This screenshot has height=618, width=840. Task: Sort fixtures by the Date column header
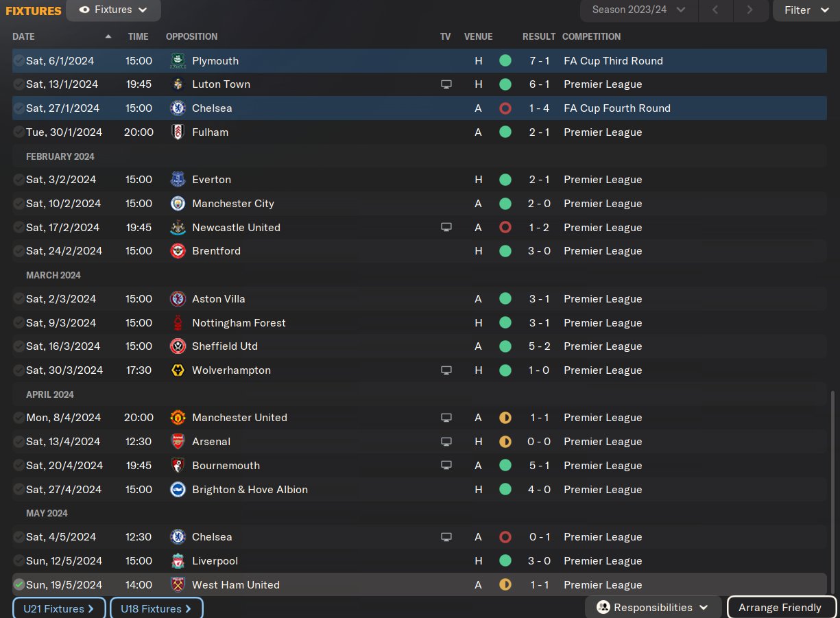point(24,37)
